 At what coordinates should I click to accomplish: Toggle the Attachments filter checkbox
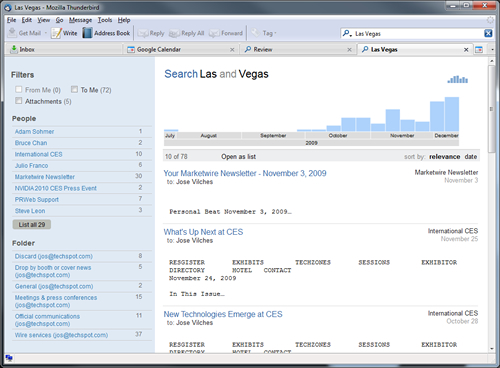pyautogui.click(x=19, y=101)
